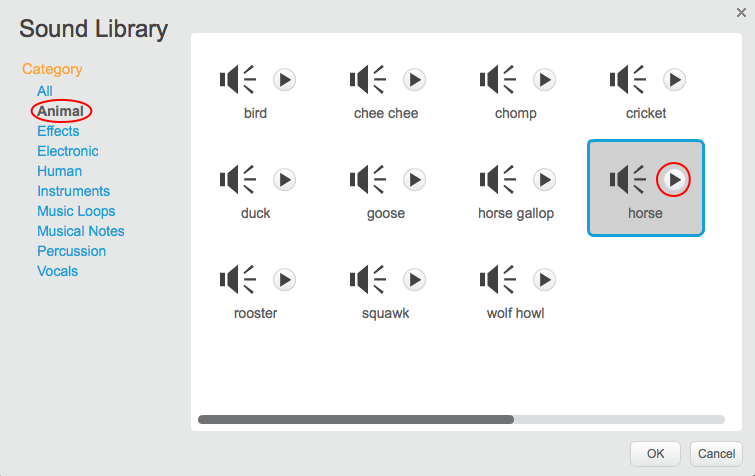This screenshot has width=755, height=476.
Task: Choose the rooster speaker icon
Action: (237, 279)
